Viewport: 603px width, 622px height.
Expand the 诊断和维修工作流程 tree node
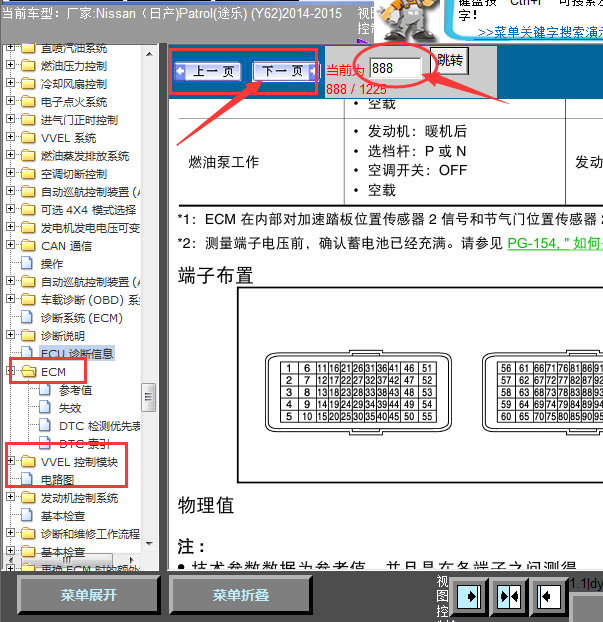11,532
